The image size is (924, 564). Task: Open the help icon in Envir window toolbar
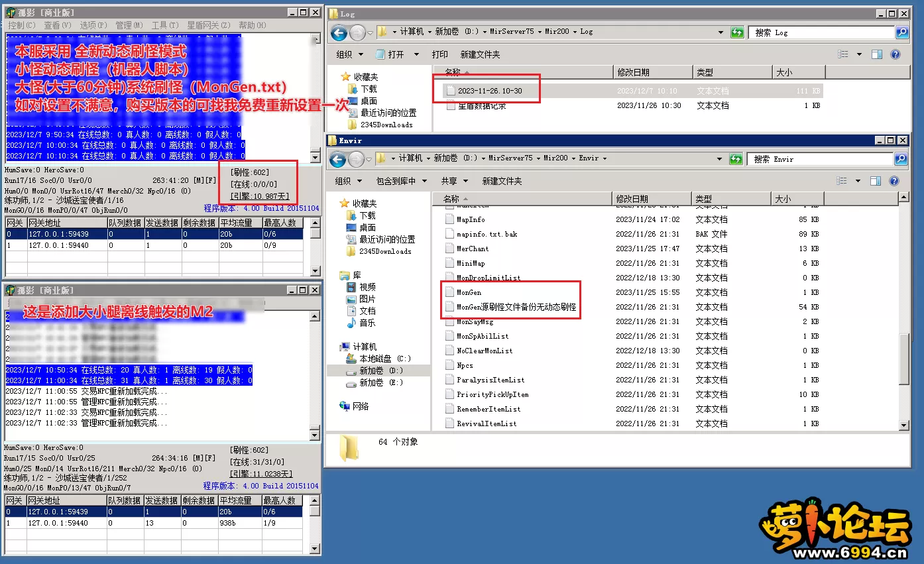click(x=895, y=181)
